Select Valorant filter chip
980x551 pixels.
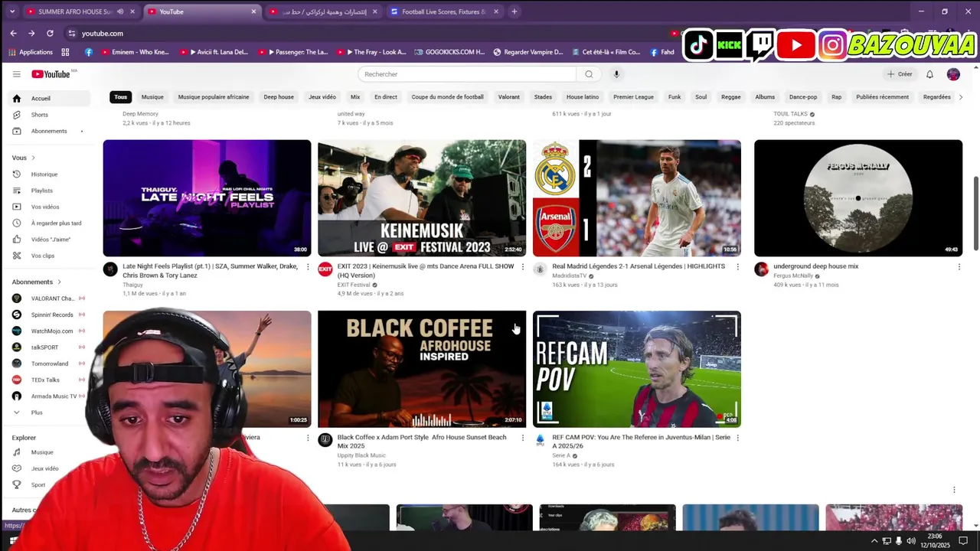(509, 97)
